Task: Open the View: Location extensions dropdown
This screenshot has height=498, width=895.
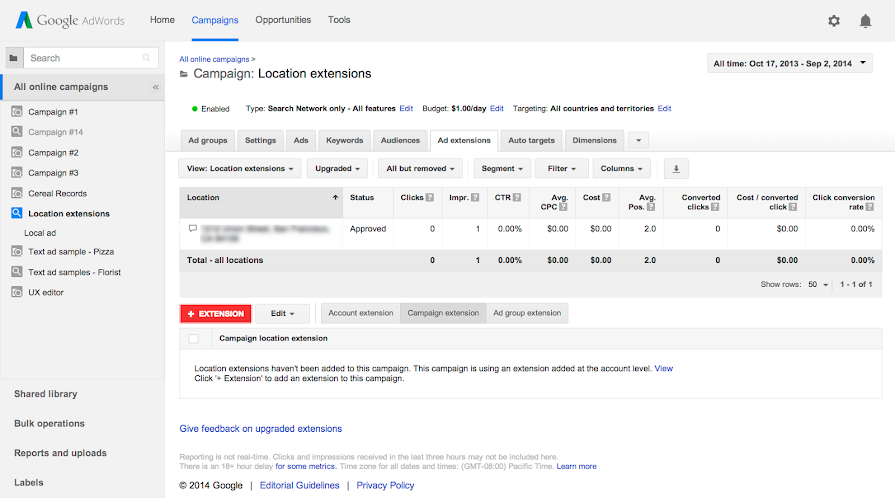Action: 240,169
